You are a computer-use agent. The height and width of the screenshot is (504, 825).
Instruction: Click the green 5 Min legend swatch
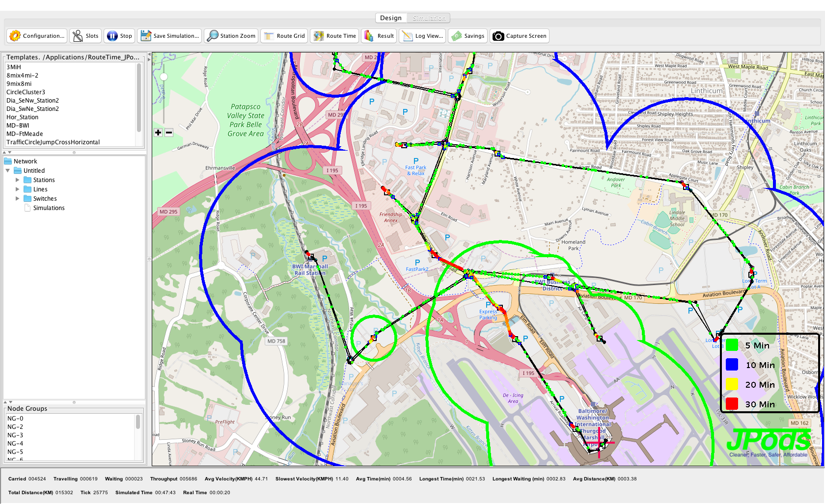(732, 345)
